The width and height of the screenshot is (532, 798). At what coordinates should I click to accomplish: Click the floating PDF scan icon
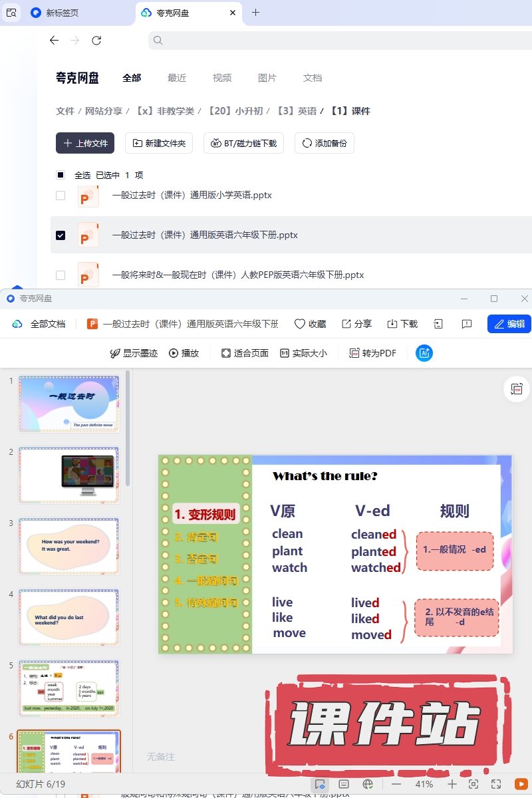tap(516, 389)
